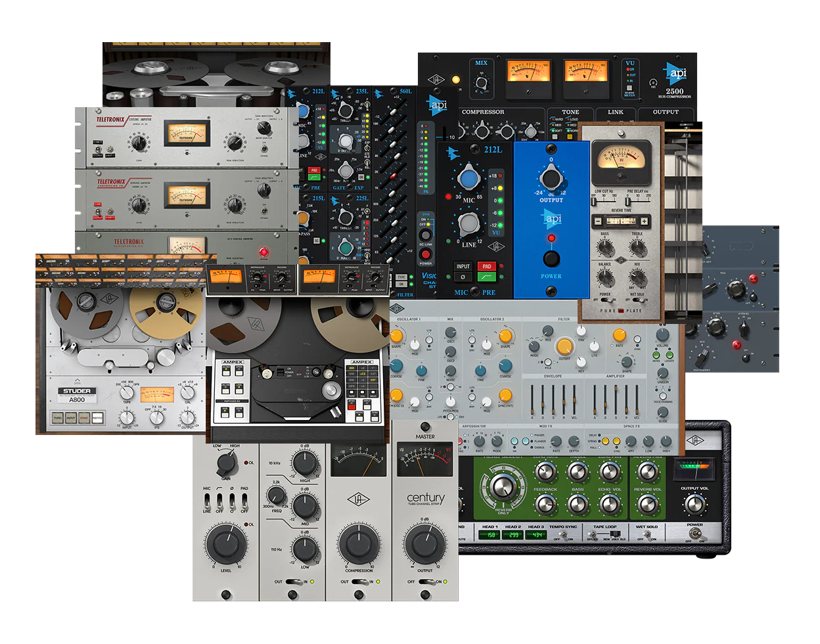820x644 pixels.
Task: Click the HEAD 1 display showing 158
Action: [490, 535]
